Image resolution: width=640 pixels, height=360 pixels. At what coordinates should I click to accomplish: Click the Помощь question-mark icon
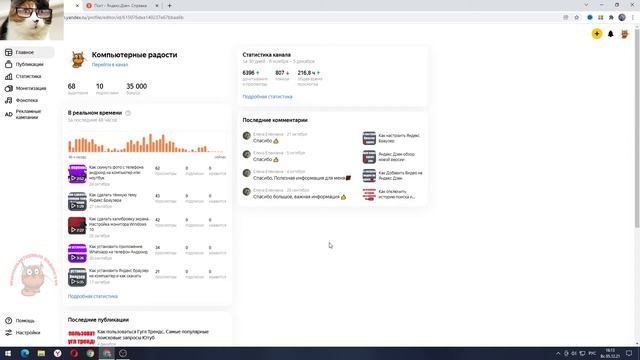click(x=9, y=320)
